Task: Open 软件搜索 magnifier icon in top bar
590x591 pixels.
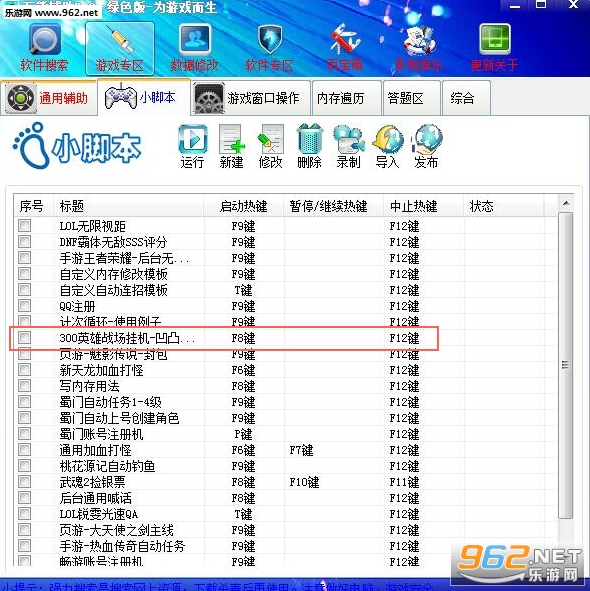Action: pyautogui.click(x=44, y=39)
